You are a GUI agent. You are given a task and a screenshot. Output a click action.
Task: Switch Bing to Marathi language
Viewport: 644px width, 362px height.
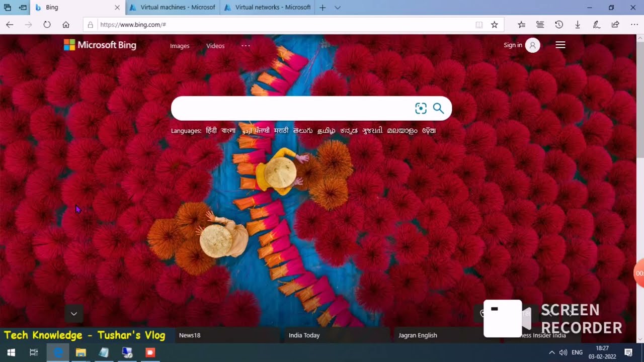281,131
